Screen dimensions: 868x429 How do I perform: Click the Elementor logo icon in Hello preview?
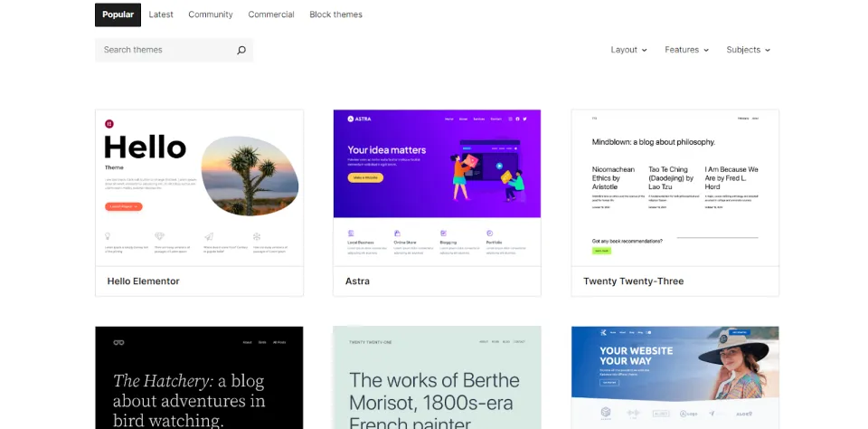coord(109,124)
